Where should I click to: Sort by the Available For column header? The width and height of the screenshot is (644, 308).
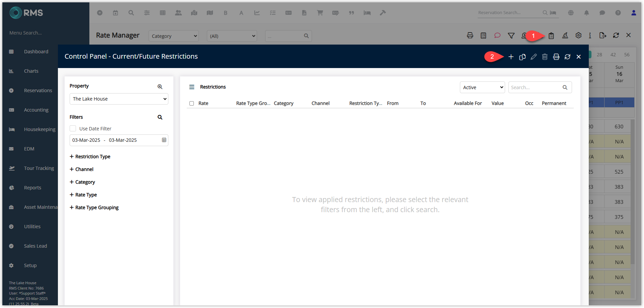468,104
